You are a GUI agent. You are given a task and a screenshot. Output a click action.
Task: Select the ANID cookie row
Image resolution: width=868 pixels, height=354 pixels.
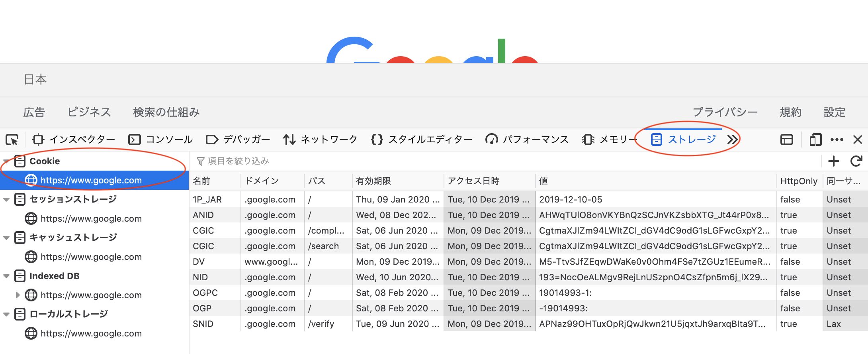pyautogui.click(x=528, y=215)
